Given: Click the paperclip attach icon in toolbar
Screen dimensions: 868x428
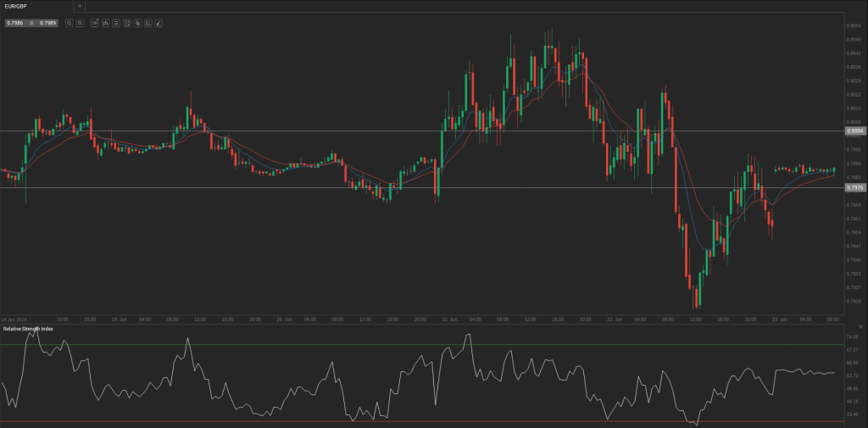Looking at the screenshot, I should click(137, 23).
